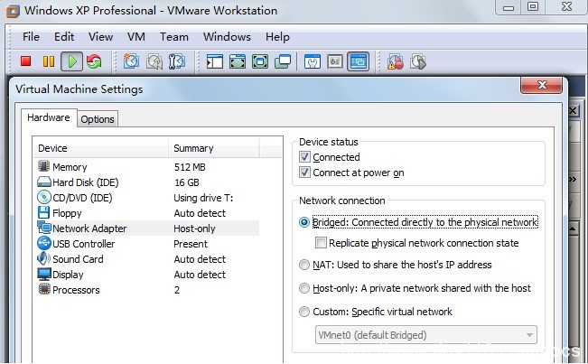Uncheck the Connected checkbox

tap(304, 157)
